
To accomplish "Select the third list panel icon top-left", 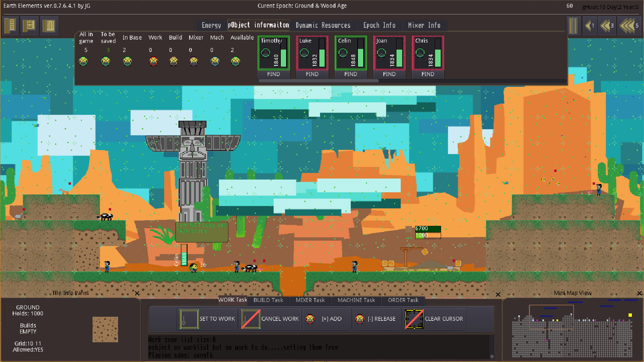I will (49, 25).
